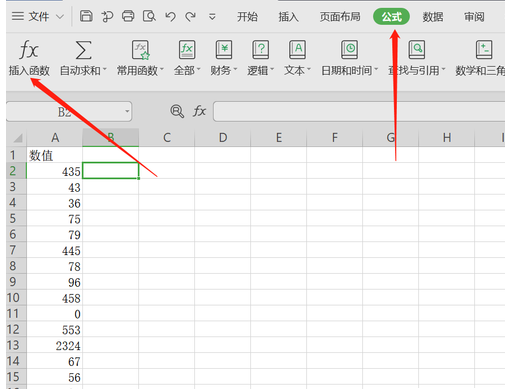
Task: Switch to the 开始 tab
Action: pyautogui.click(x=247, y=17)
